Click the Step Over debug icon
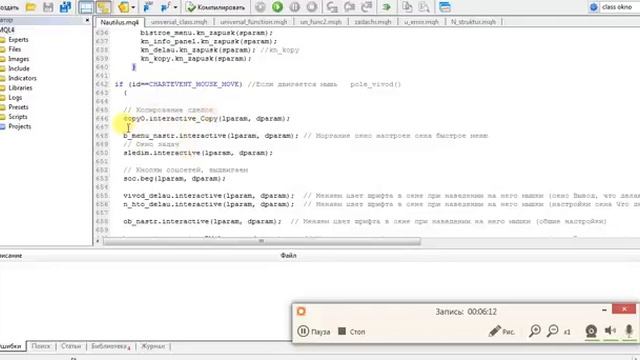Viewport: 640px width, 360px height. (x=349, y=7)
